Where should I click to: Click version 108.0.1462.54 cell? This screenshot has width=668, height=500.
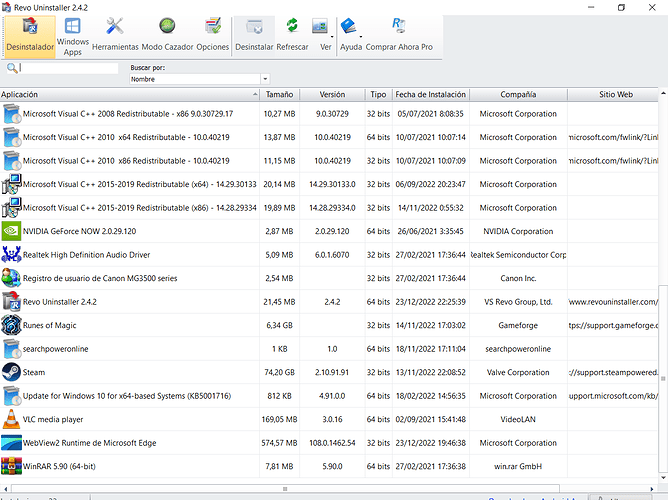(x=332, y=443)
